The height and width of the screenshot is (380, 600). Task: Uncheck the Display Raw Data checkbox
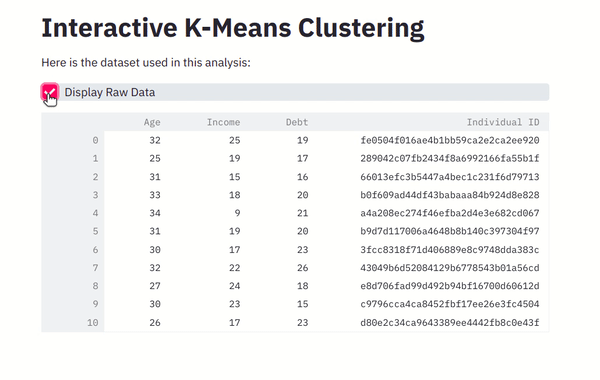[50, 92]
